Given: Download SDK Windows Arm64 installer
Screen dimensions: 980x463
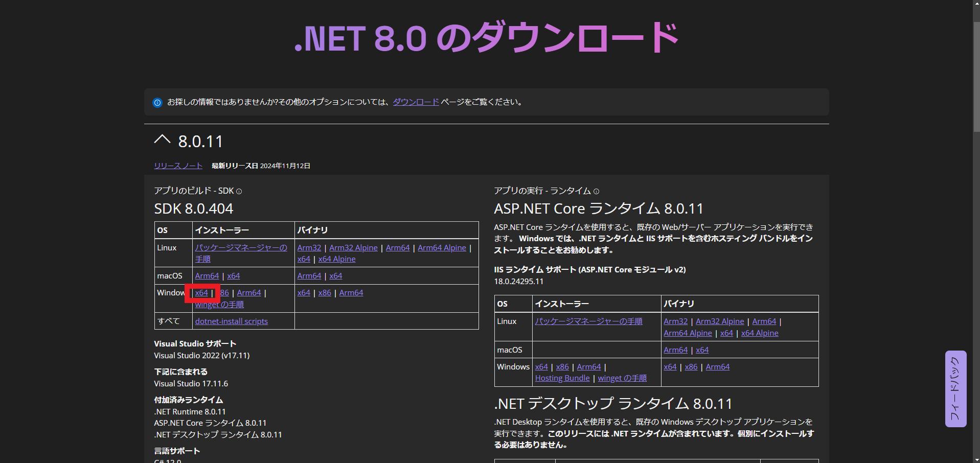Looking at the screenshot, I should 249,292.
